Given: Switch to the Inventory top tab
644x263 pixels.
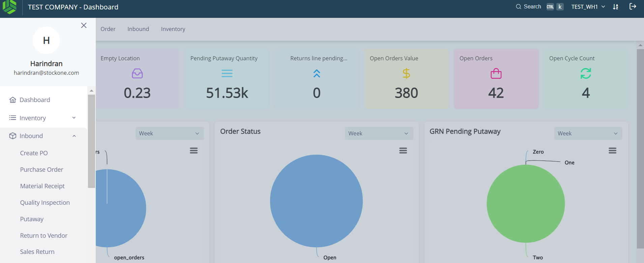Looking at the screenshot, I should pyautogui.click(x=173, y=29).
